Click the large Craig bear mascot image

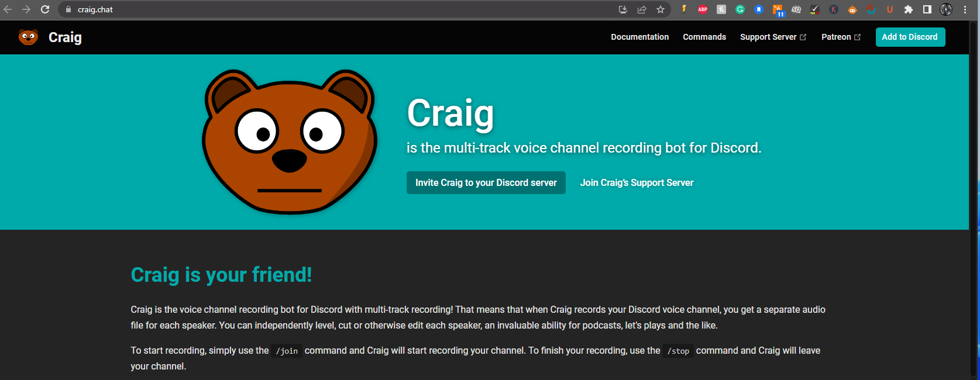[x=290, y=141]
